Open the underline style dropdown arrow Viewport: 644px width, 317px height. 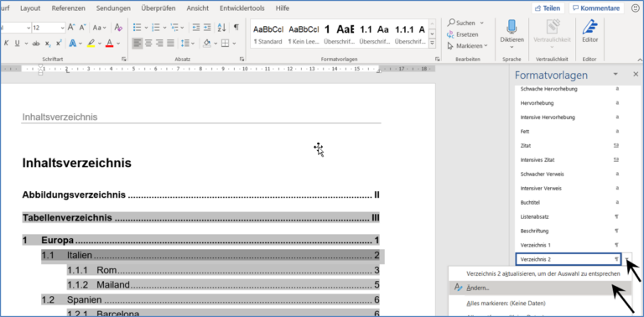coord(26,43)
